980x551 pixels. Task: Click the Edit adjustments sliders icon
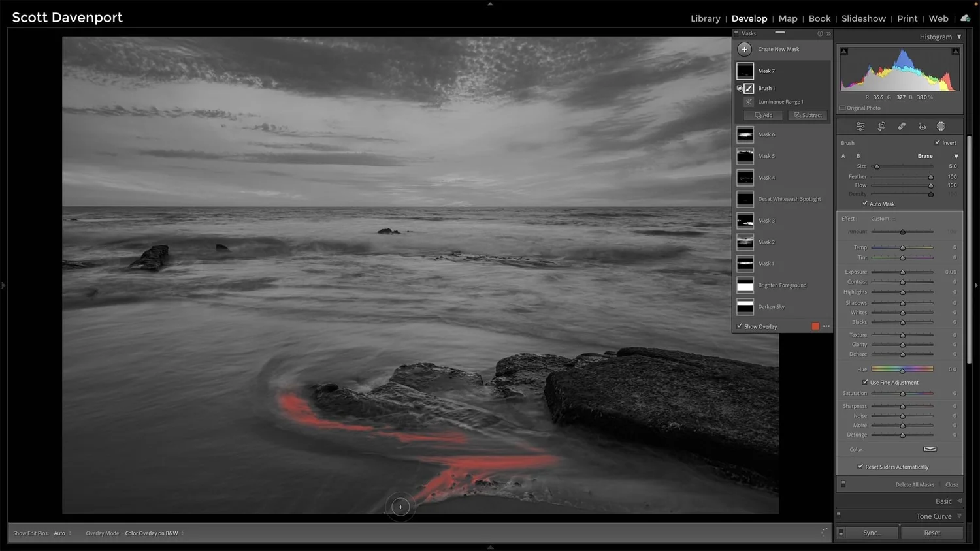click(860, 126)
